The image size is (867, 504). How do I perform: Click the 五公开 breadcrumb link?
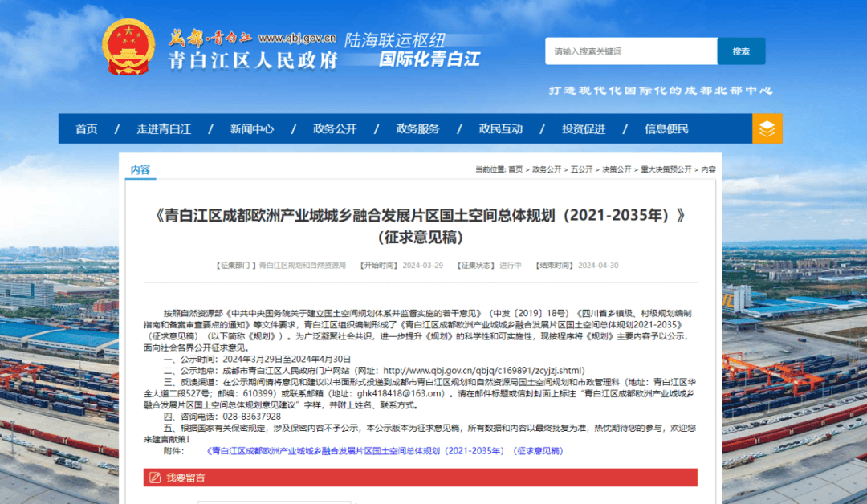pos(582,169)
